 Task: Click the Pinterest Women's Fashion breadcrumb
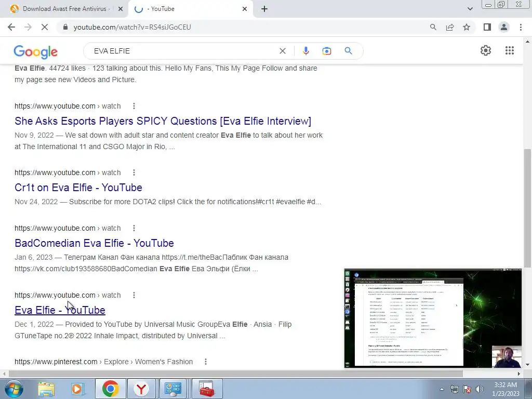[164, 362]
